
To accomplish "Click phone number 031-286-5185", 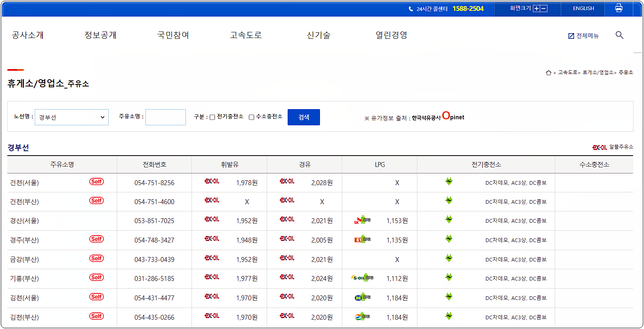I will pos(154,278).
